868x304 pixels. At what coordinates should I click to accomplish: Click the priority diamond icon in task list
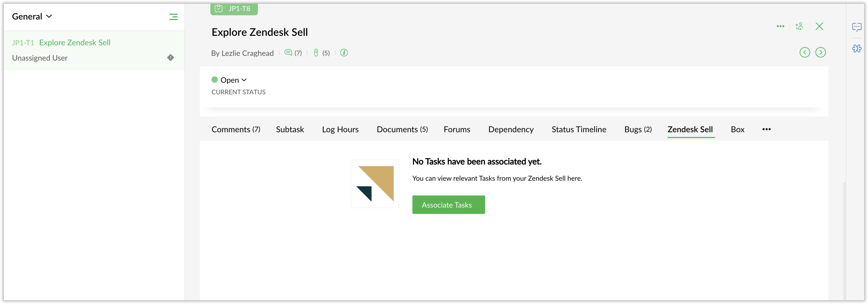(171, 58)
